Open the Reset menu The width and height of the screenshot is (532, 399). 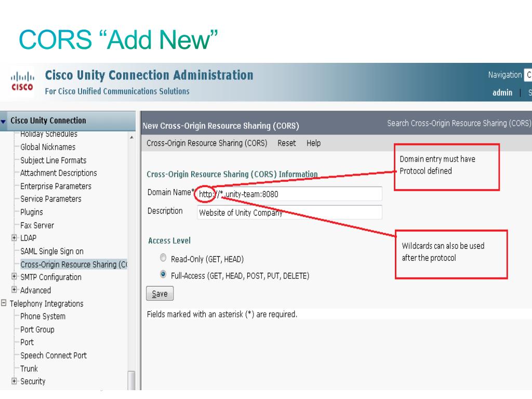click(286, 143)
